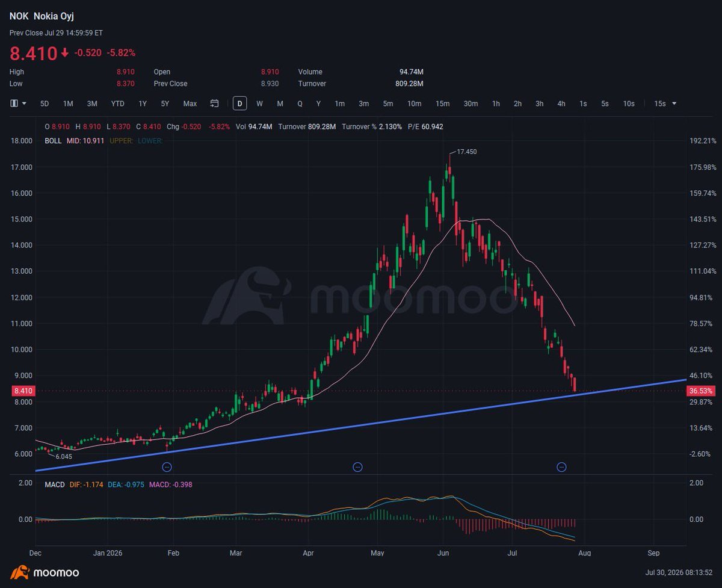Switch to 30m candle interval
The height and width of the screenshot is (588, 722).
pyautogui.click(x=471, y=104)
